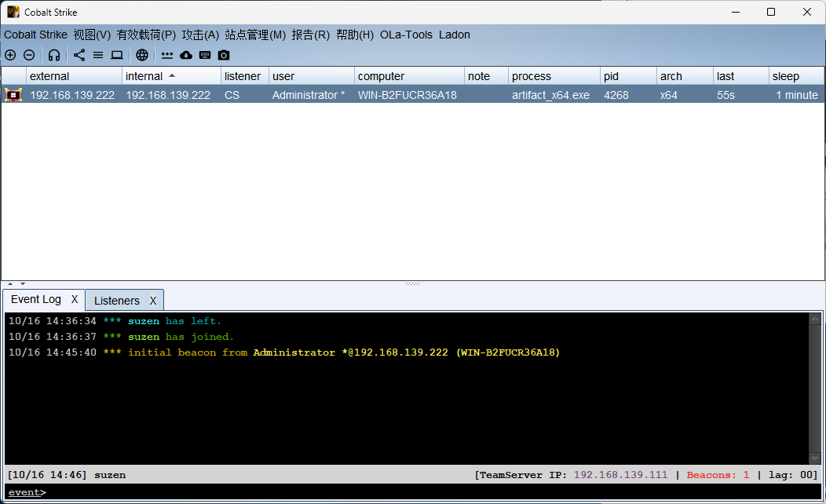Open the OLa-Tools menu
The height and width of the screenshot is (504, 826).
tap(406, 35)
